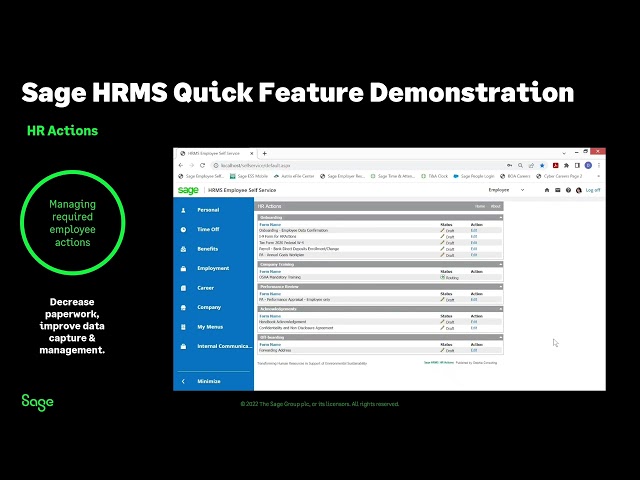Collapse the Onboarding section

tap(501, 218)
